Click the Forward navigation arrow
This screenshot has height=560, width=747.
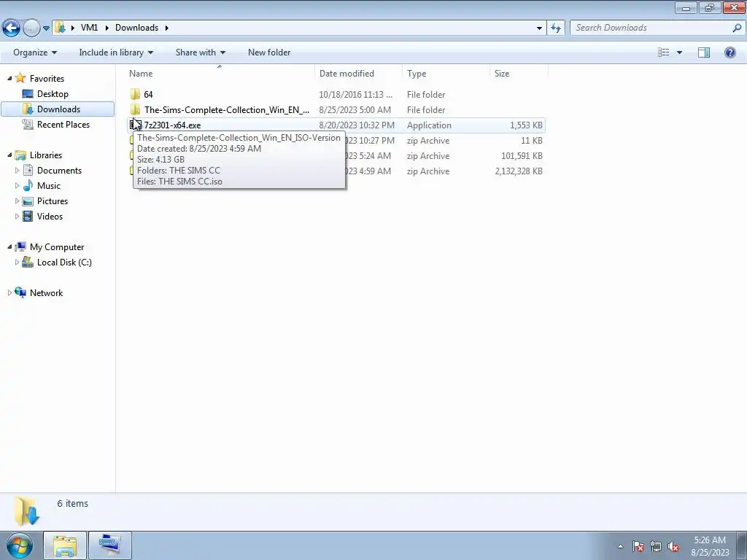click(x=31, y=28)
